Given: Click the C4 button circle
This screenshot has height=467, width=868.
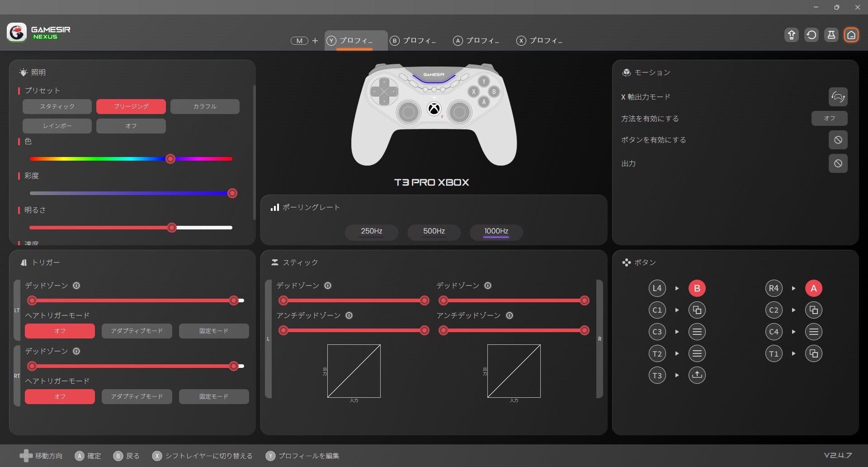Looking at the screenshot, I should [774, 332].
